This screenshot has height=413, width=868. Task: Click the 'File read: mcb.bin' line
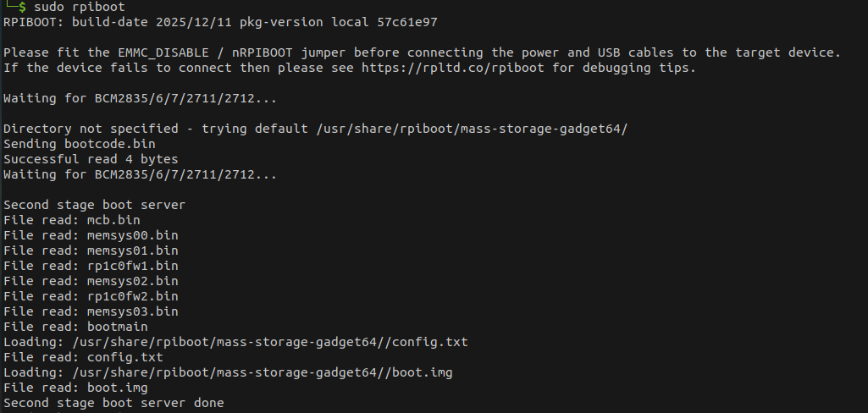point(73,220)
